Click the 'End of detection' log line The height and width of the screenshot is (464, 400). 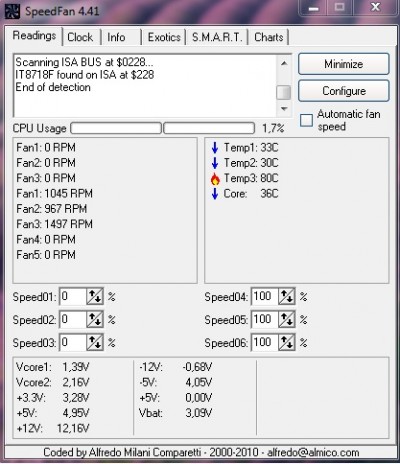pyautogui.click(x=53, y=87)
